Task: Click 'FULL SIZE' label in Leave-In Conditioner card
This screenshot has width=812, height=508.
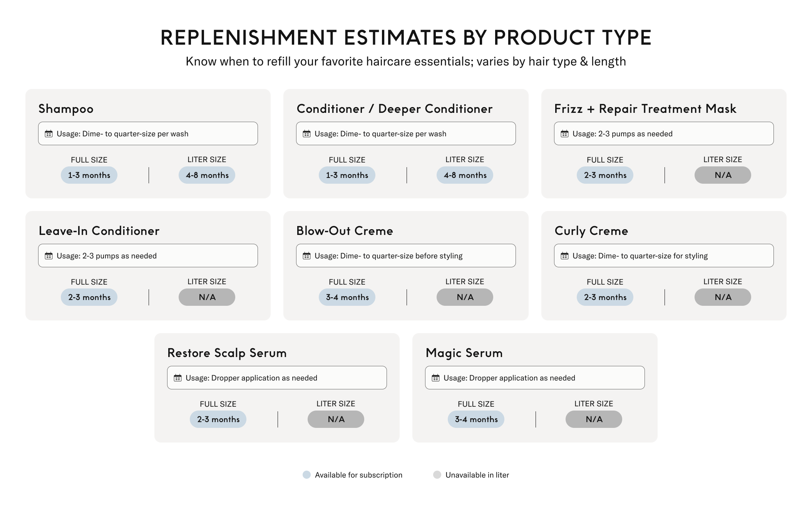Action: coord(89,282)
